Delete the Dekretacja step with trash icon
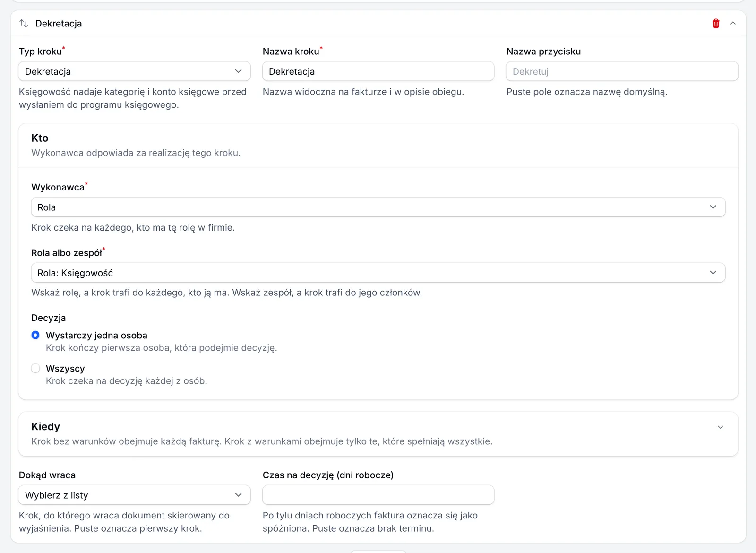 (716, 24)
